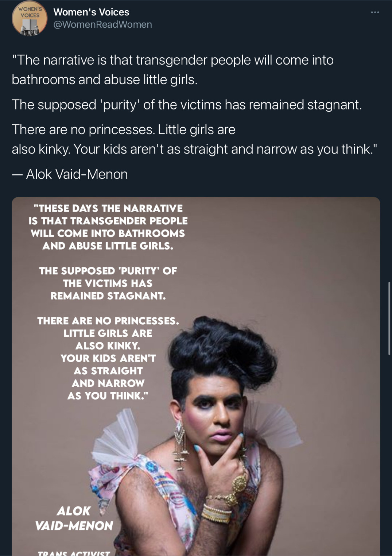The width and height of the screenshot is (392, 556).
Task: Tap the 'THESE DAYS THE NARRATIVE' text in image
Action: pos(108,208)
